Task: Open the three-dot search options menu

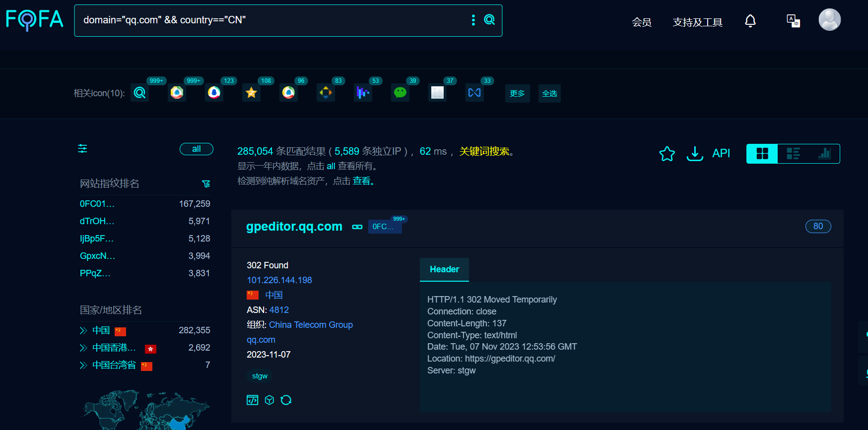Action: (473, 20)
